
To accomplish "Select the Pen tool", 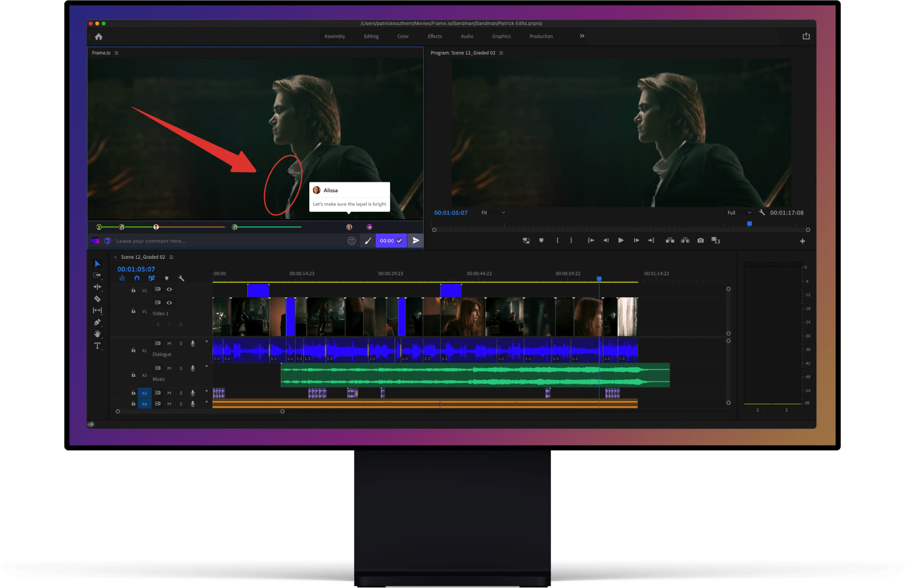I will pos(97,322).
